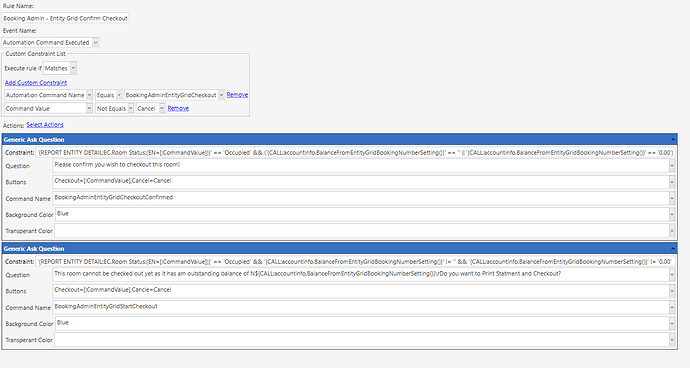Screen dimensions: 690x368
Task: Expand dropdown of 'Cancel=Cancel' Buttons field
Action: [x=672, y=182]
